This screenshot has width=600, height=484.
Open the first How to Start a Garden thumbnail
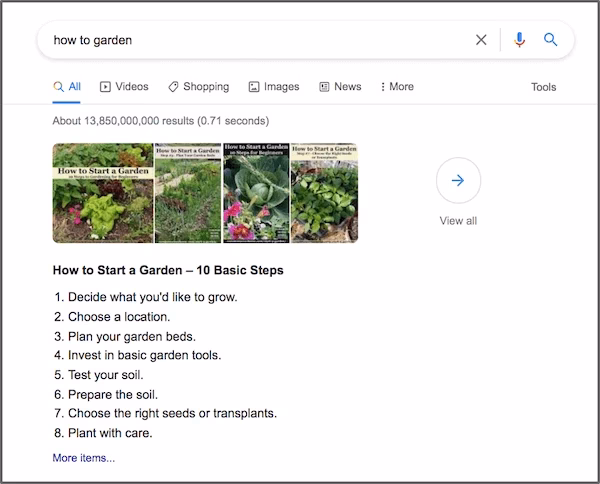[x=103, y=193]
